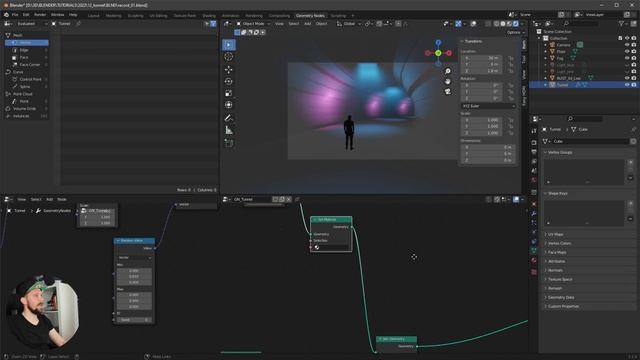Open the Render properties tab
This screenshot has height=360, width=640.
(x=534, y=143)
